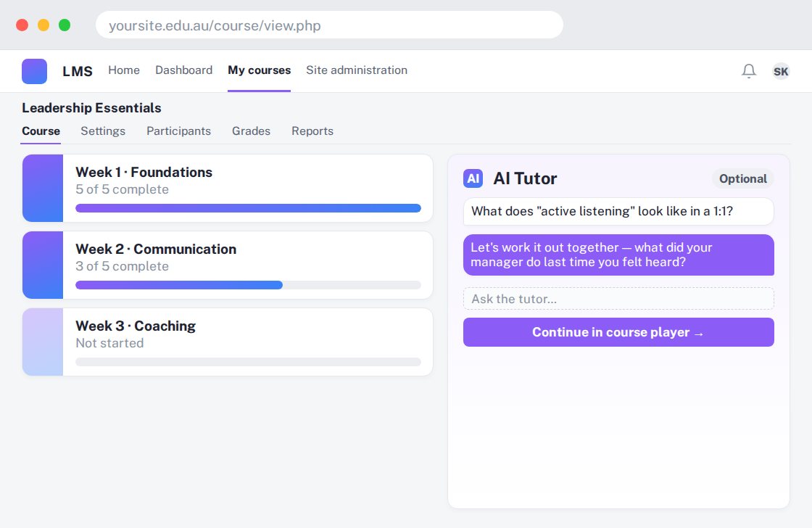Screen dimensions: 812x528
Task: Click Week 2 Communication progress bar
Action: [248, 285]
